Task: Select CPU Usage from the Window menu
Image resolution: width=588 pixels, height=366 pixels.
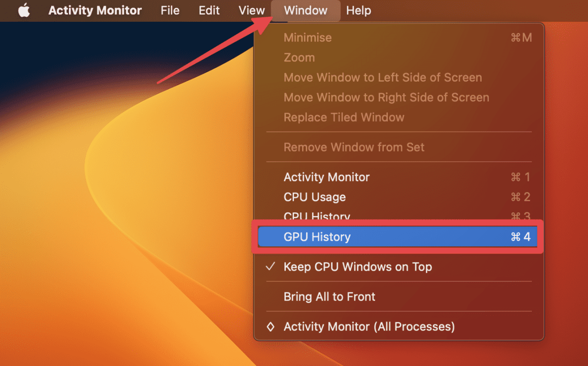Action: pos(315,197)
